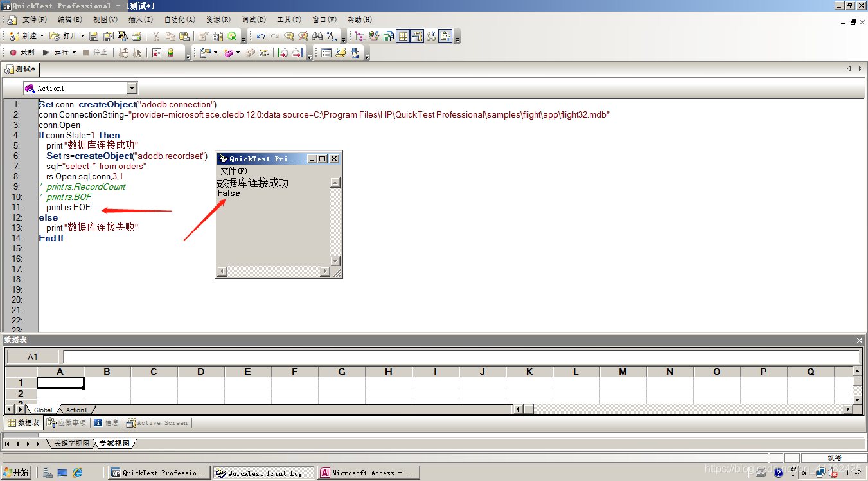This screenshot has height=481, width=868.
Task: Expand the New (新建) dropdown arrow
Action: coord(42,36)
